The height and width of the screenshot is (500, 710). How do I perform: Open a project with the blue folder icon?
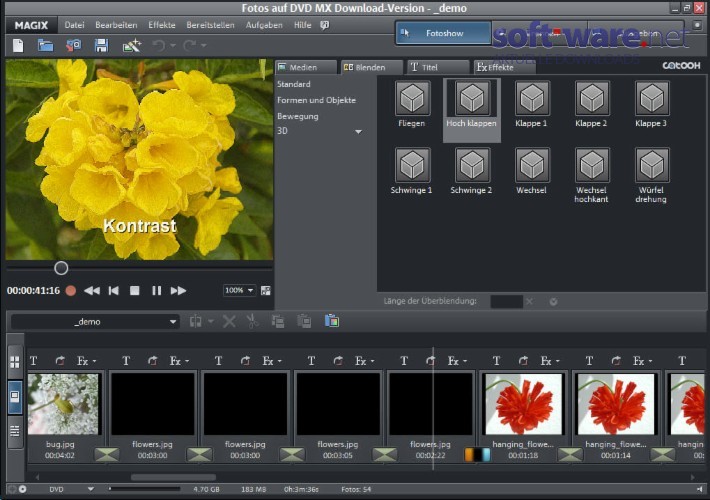(45, 45)
